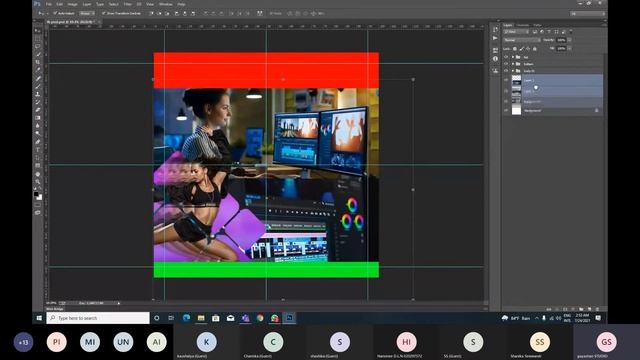Select the Brush tool
This screenshot has height=360, width=640.
click(x=38, y=87)
